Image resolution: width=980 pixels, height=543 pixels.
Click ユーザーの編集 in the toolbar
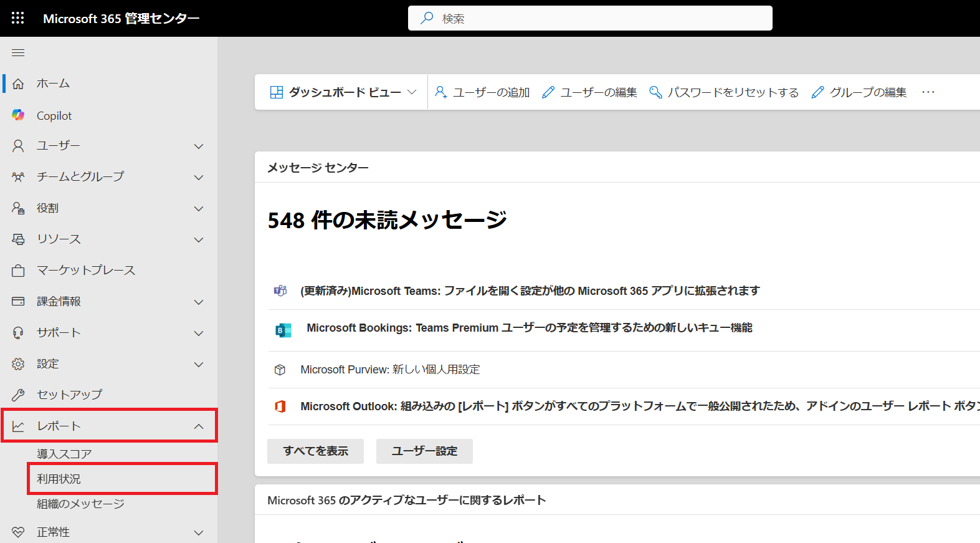[589, 92]
